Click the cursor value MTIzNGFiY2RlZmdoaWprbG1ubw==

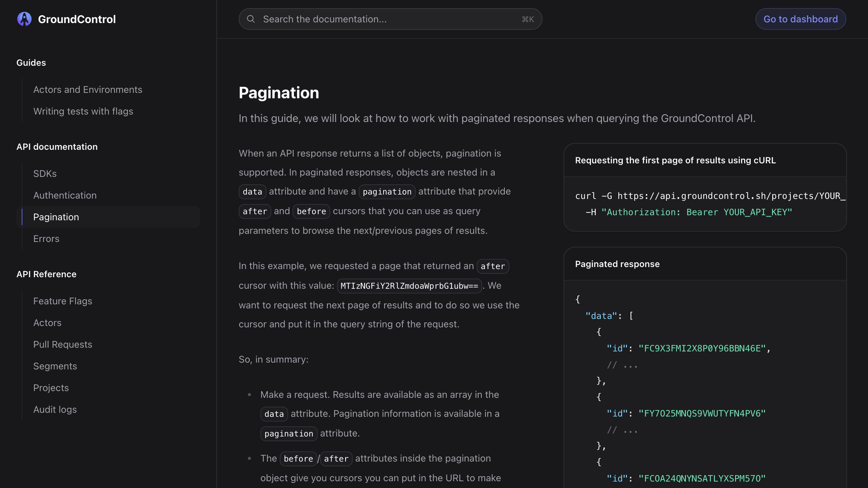[409, 286]
